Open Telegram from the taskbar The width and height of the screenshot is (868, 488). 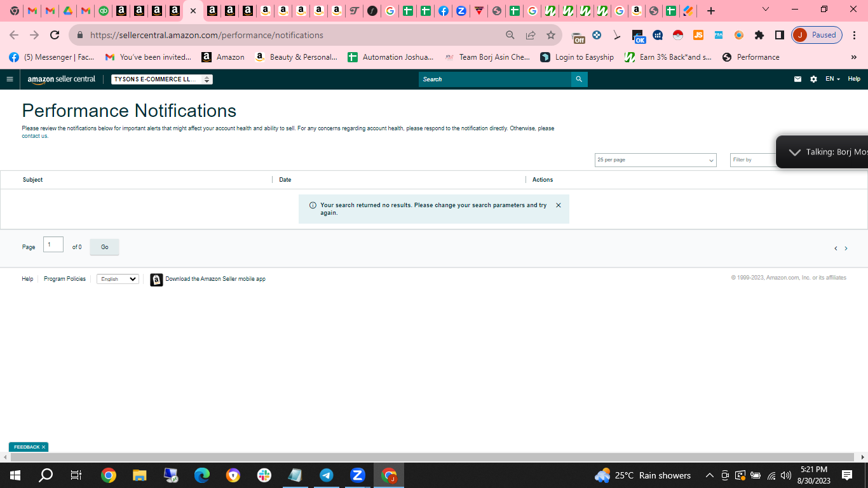pos(327,475)
